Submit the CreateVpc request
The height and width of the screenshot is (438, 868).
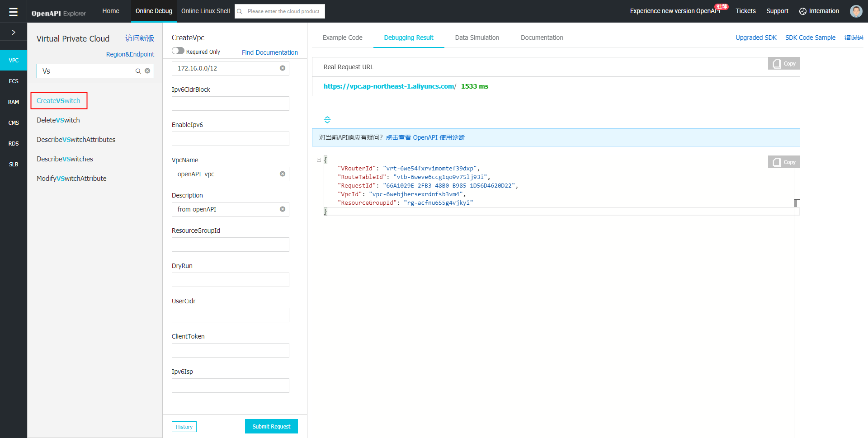[271, 426]
